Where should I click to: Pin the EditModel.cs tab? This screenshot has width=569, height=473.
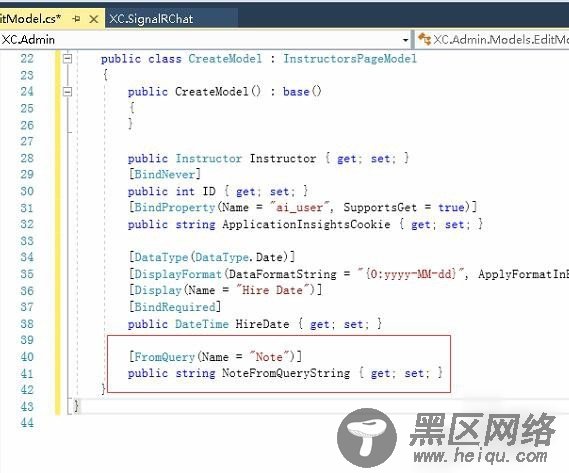pyautogui.click(x=76, y=19)
